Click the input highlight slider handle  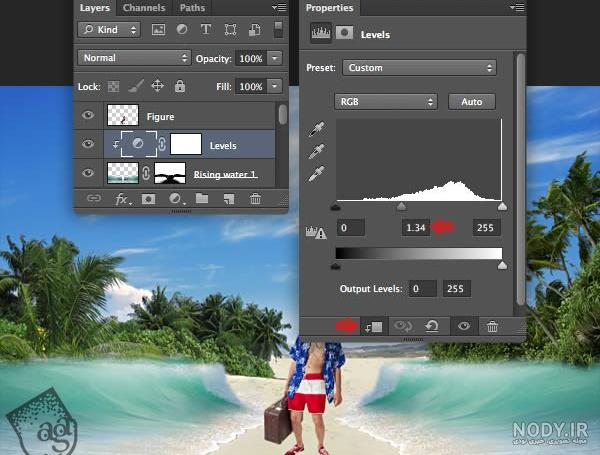pyautogui.click(x=502, y=207)
